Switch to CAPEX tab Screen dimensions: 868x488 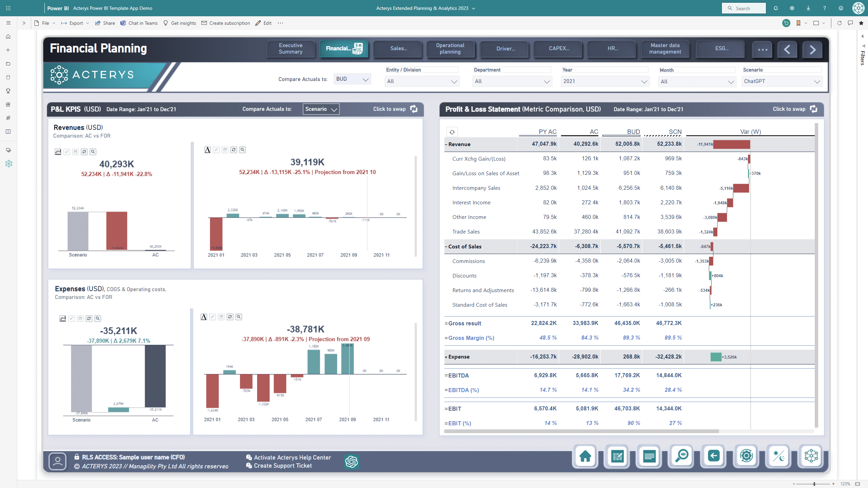click(x=559, y=48)
